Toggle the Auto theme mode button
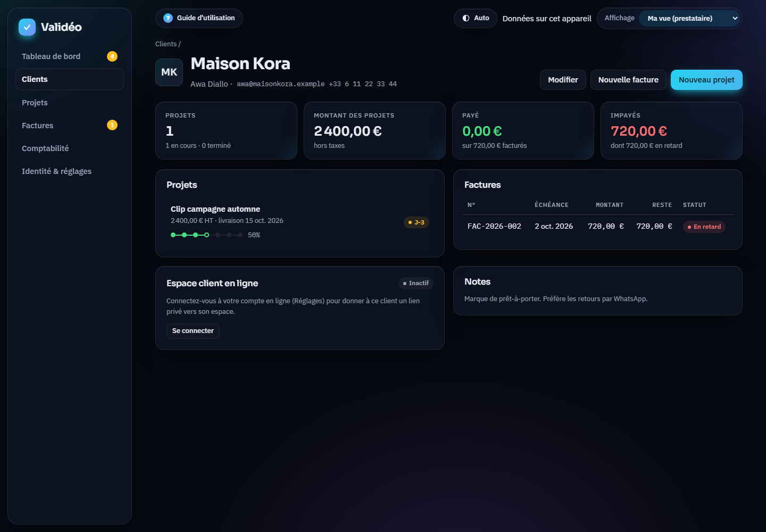This screenshot has width=766, height=532. coord(476,18)
